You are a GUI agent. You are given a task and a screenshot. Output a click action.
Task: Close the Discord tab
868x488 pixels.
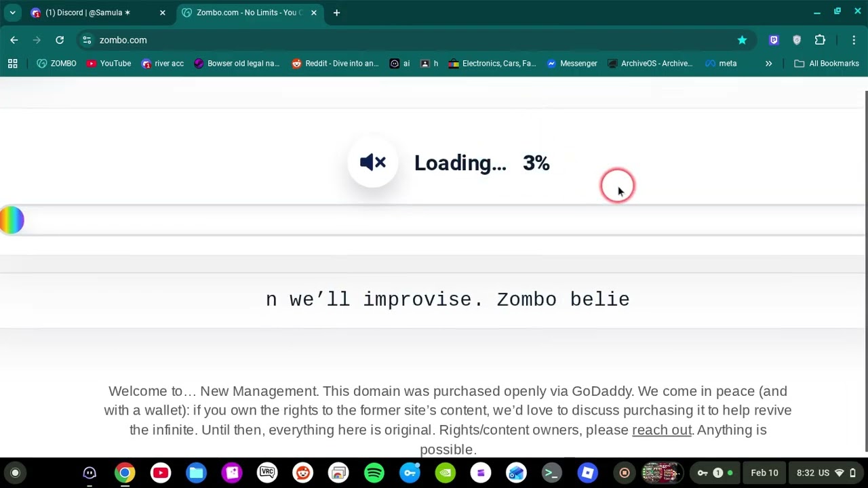click(x=162, y=12)
